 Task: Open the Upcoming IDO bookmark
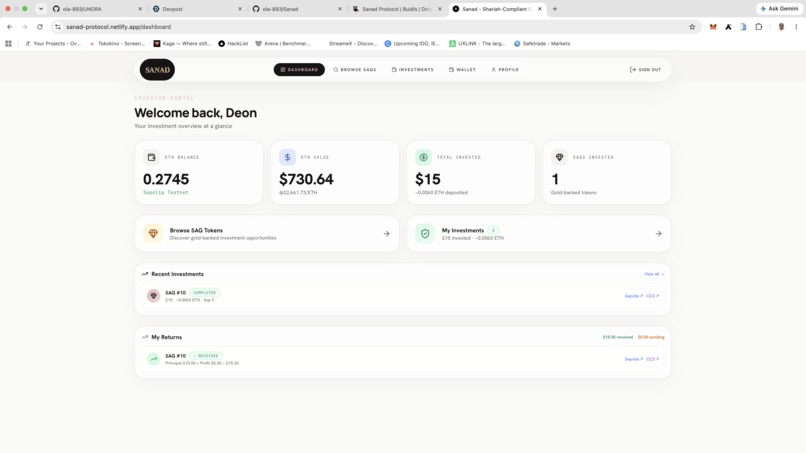coord(412,44)
